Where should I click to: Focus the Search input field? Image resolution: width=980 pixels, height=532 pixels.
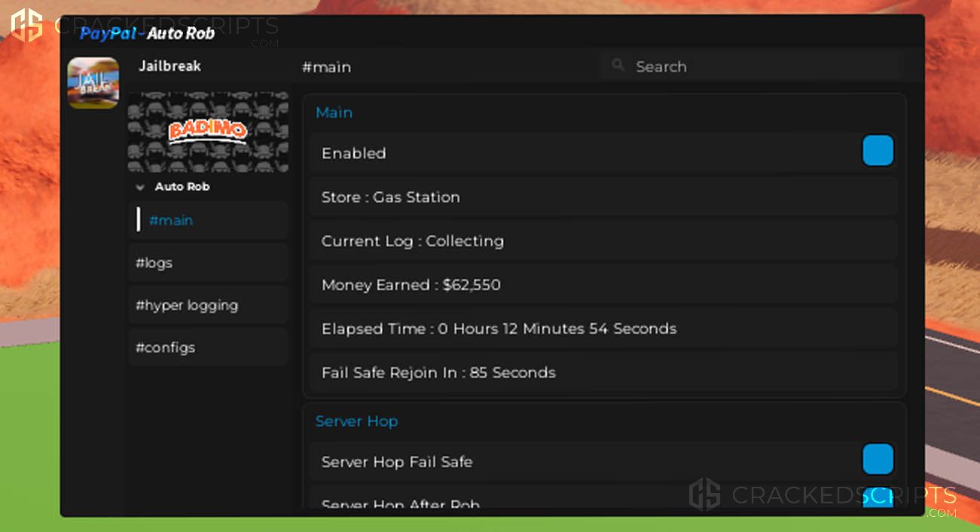point(753,66)
